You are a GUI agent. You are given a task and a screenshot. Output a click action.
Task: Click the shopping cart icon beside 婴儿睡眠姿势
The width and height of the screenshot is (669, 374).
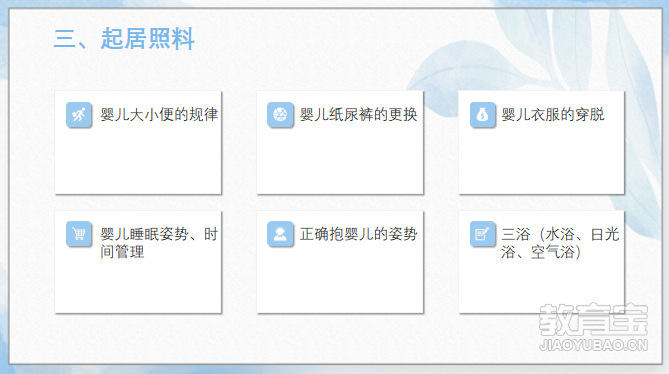tap(79, 234)
